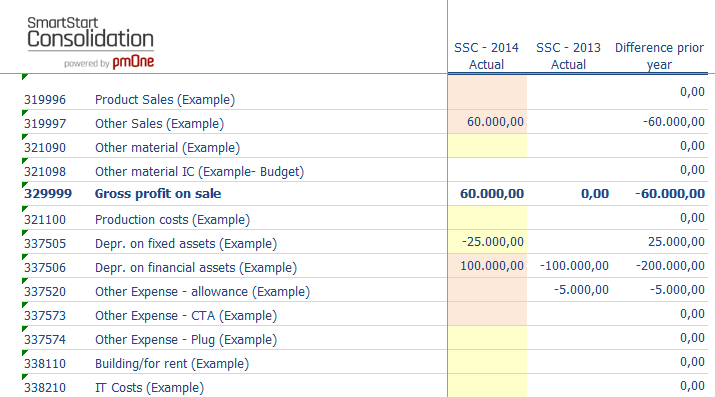Select the 100.000,00 financial assets 2014 cell
Screen dimensions: 715x397
[487, 266]
